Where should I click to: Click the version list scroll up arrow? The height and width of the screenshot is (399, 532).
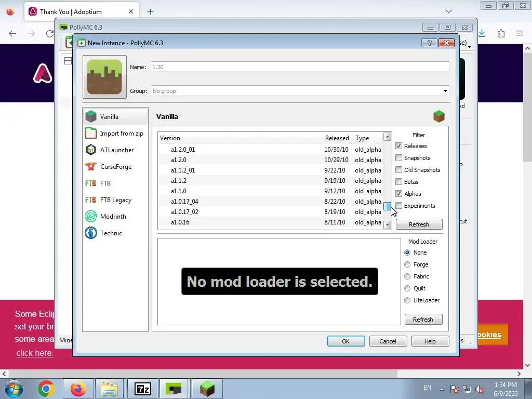pyautogui.click(x=388, y=137)
